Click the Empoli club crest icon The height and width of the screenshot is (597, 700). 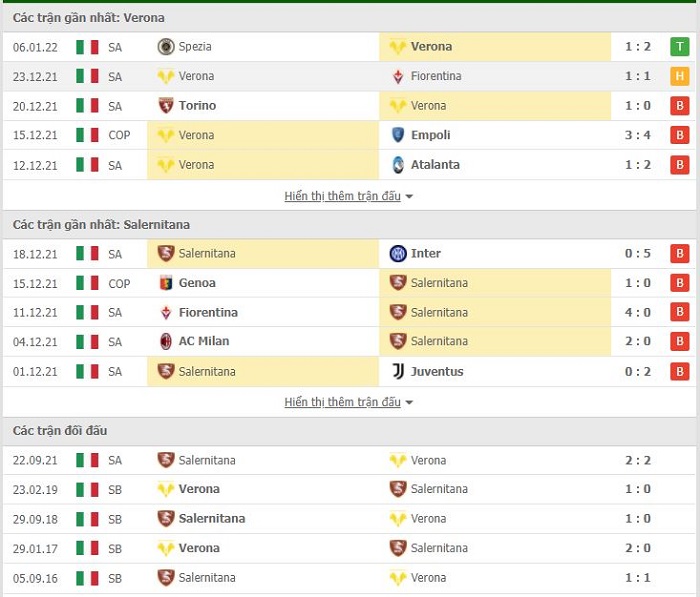tap(398, 135)
